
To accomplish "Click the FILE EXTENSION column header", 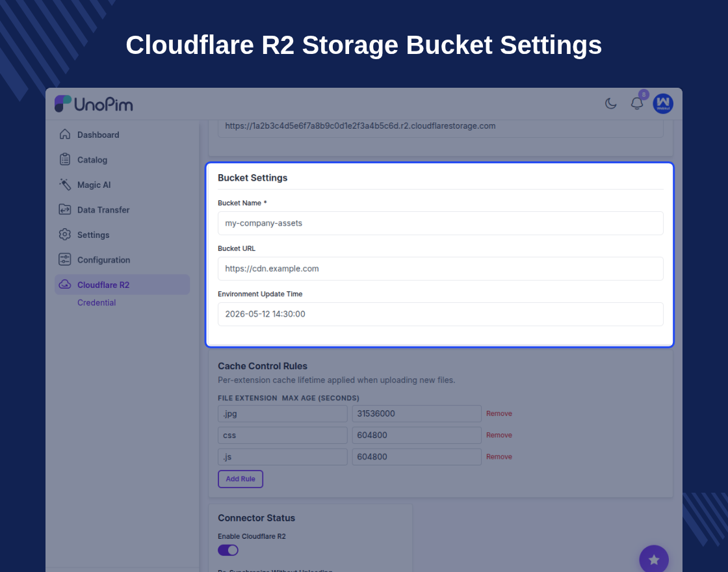I will (x=248, y=398).
